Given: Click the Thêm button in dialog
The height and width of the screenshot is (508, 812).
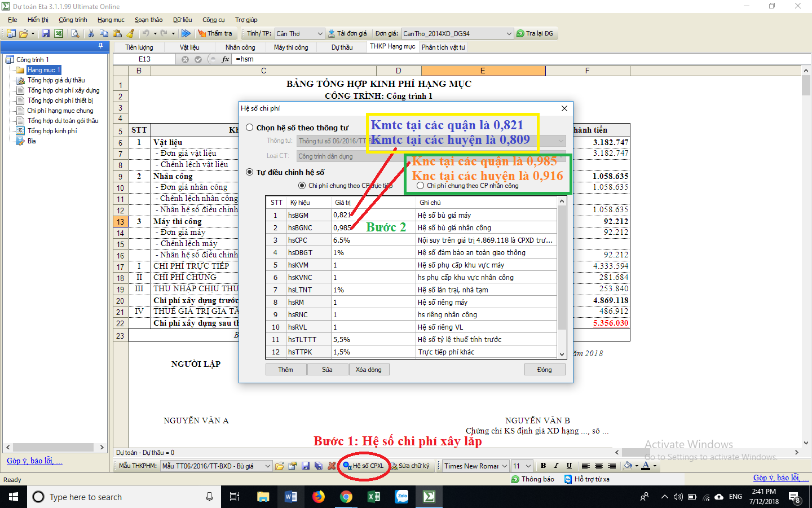Looking at the screenshot, I should click(x=286, y=370).
